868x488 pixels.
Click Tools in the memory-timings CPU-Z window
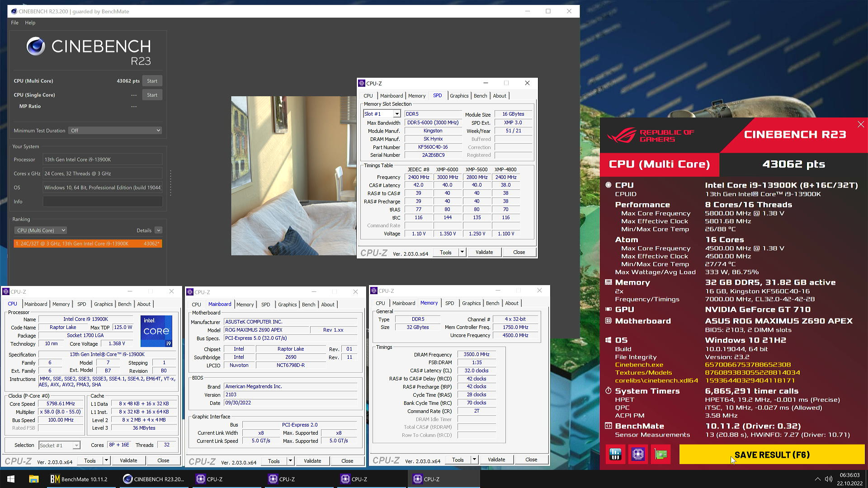coord(458,460)
